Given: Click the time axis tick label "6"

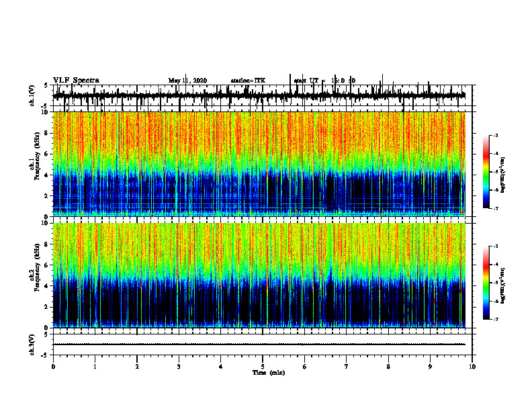Looking at the screenshot, I should click(304, 367).
